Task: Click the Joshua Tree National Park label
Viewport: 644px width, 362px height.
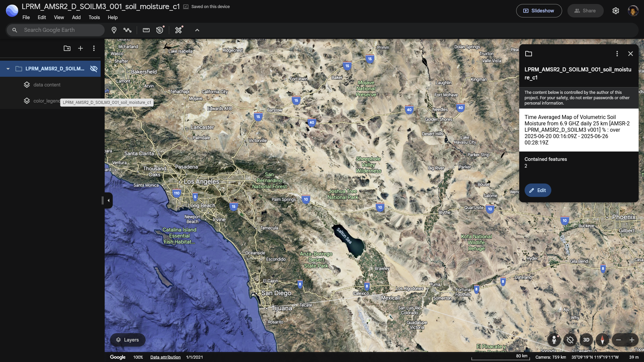Action: 343,194
